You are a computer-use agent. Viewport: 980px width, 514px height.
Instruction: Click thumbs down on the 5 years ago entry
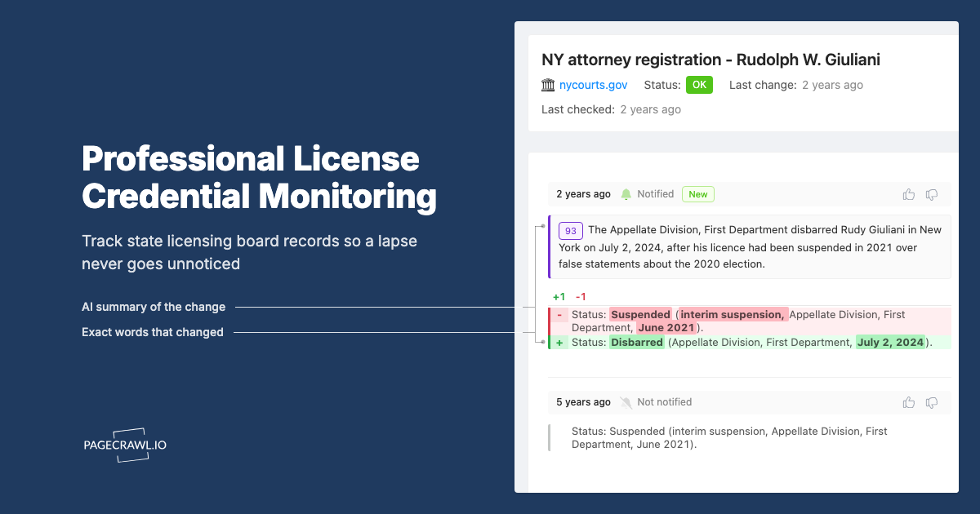click(x=932, y=402)
